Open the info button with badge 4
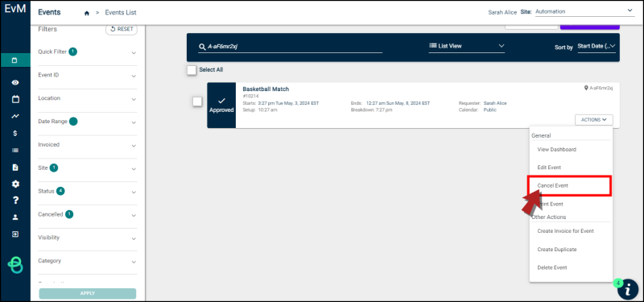Screen dimensions: 644x302 click(x=628, y=289)
